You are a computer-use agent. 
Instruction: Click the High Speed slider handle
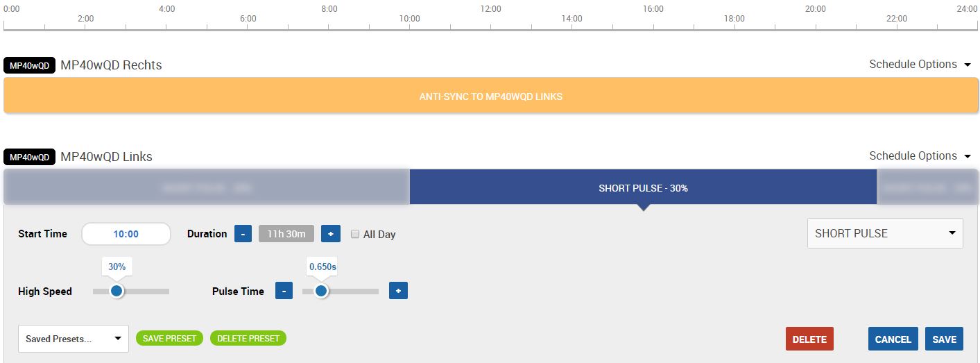coord(117,291)
